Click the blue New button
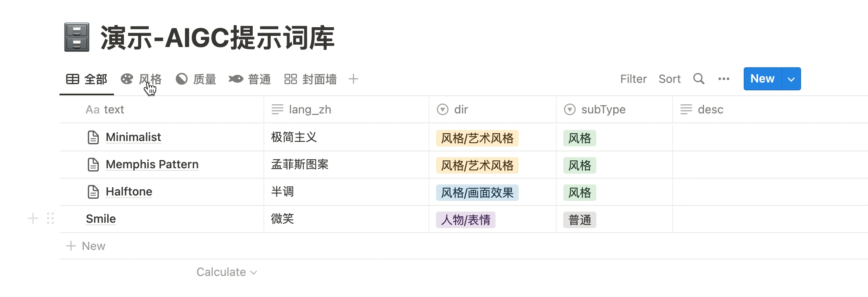The image size is (868, 297). coord(762,78)
